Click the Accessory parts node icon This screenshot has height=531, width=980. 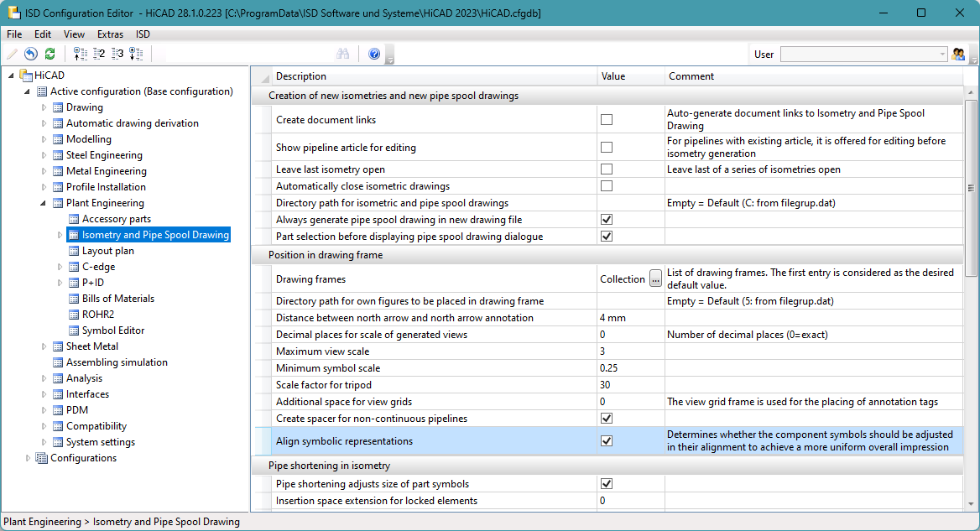(74, 219)
